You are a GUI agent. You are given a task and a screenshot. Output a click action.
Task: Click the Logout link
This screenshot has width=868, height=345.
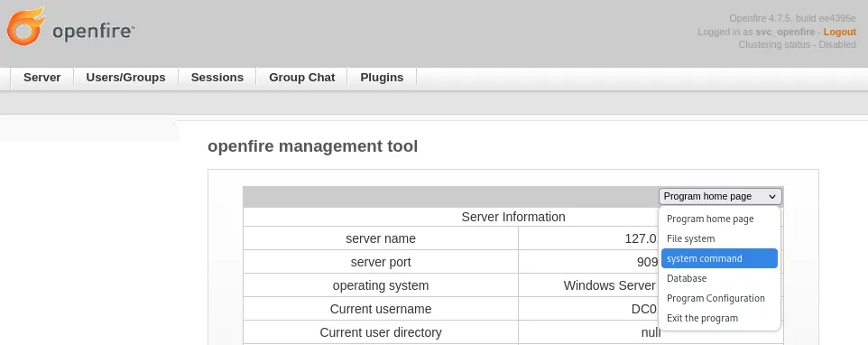coord(840,33)
